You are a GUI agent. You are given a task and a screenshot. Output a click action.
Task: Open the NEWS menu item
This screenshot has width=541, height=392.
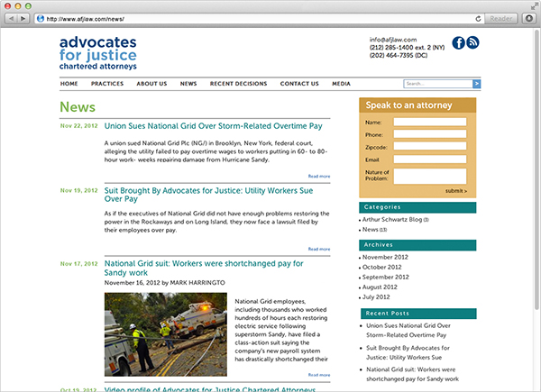pos(188,84)
